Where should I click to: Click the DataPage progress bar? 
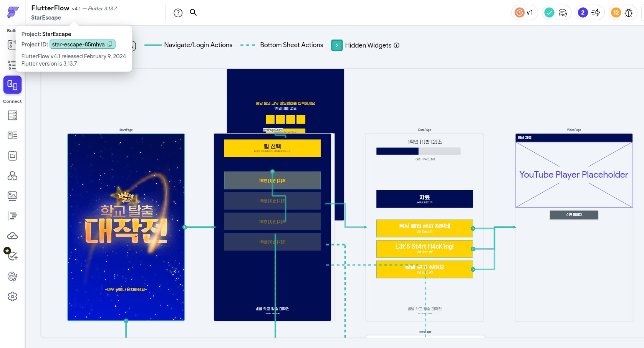coord(418,151)
